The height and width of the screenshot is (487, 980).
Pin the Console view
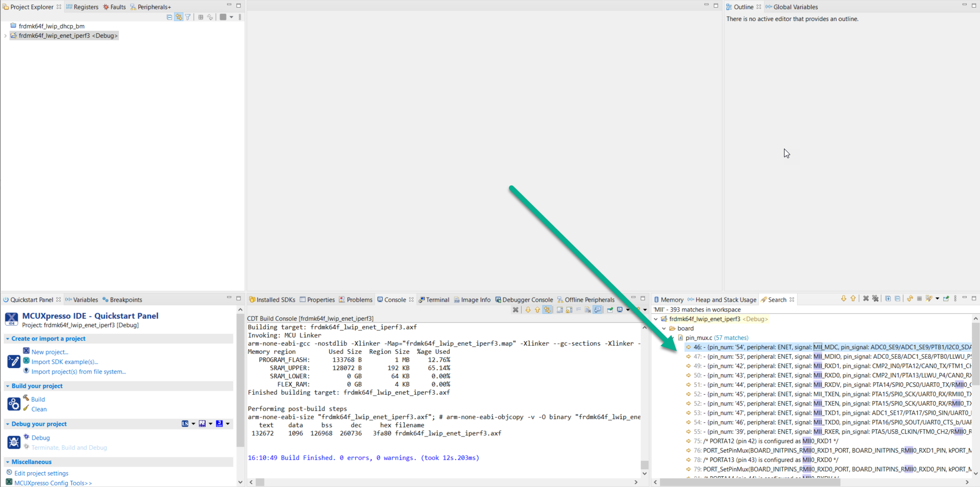(x=610, y=310)
